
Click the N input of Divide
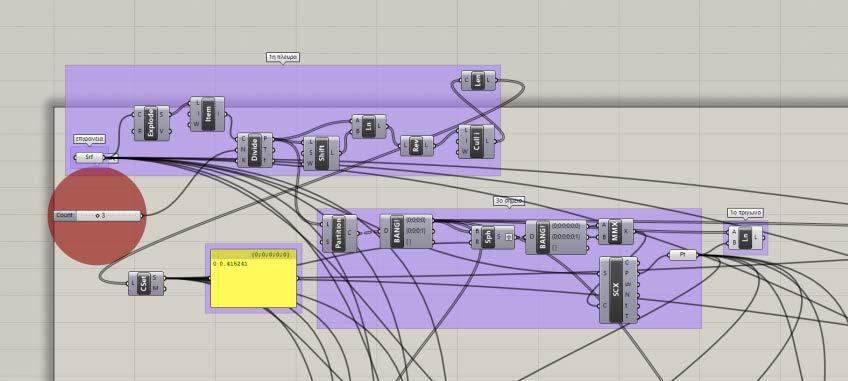point(243,150)
